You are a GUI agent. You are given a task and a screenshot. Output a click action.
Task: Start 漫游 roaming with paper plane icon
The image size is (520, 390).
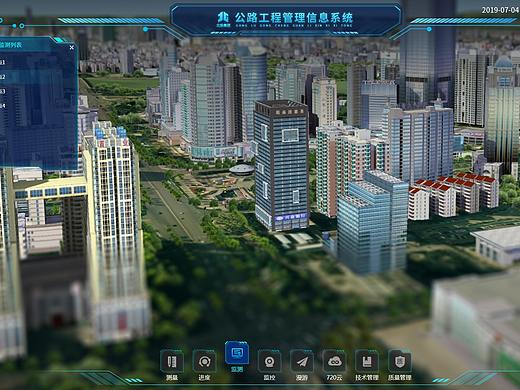[302, 362]
